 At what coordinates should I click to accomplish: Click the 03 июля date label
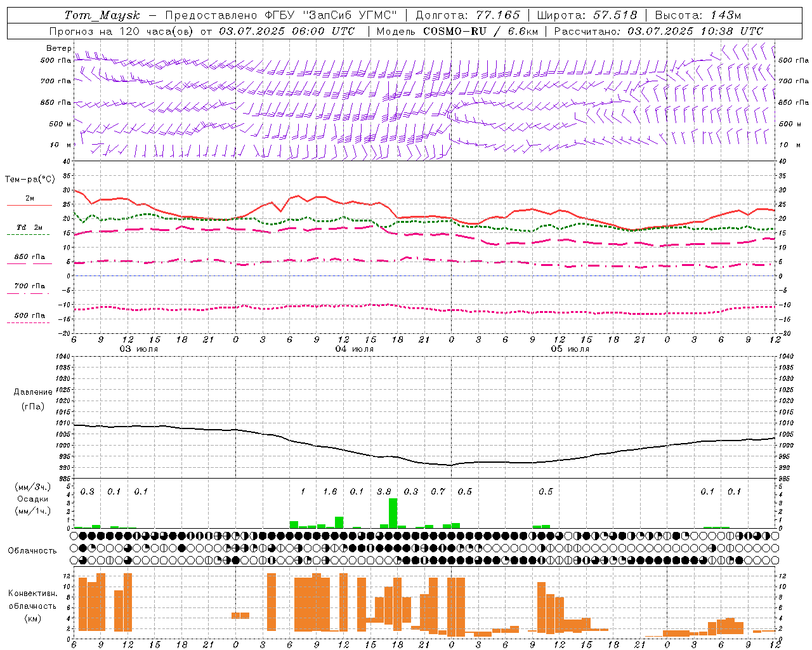point(139,349)
